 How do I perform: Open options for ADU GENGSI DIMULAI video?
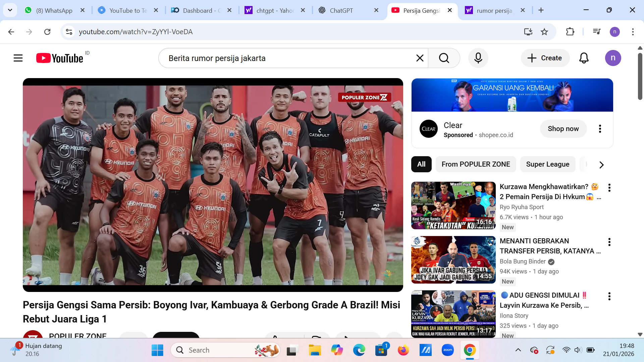click(x=609, y=296)
